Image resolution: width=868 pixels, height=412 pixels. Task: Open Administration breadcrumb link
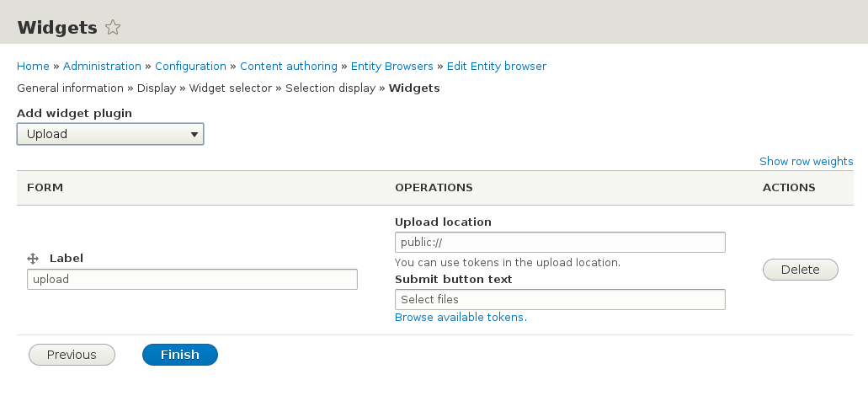click(x=102, y=66)
